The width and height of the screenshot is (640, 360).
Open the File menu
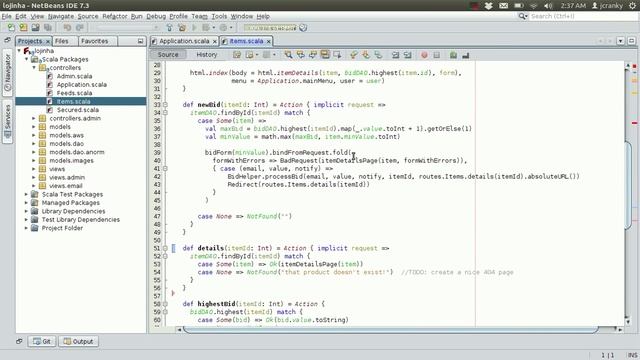pos(7,16)
